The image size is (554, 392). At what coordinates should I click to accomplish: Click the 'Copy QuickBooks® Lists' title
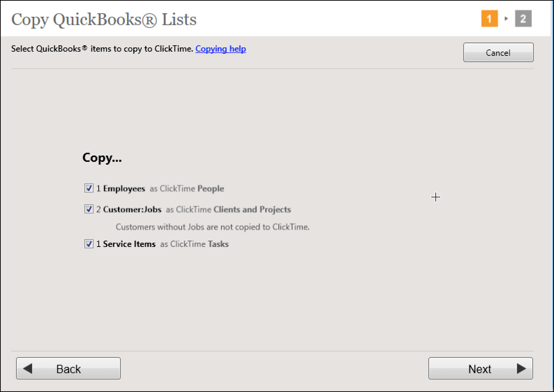click(x=104, y=20)
